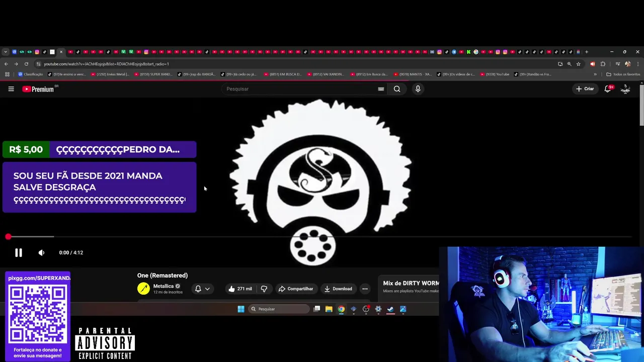
Task: Switch to the Telegram tab
Action: [454, 52]
